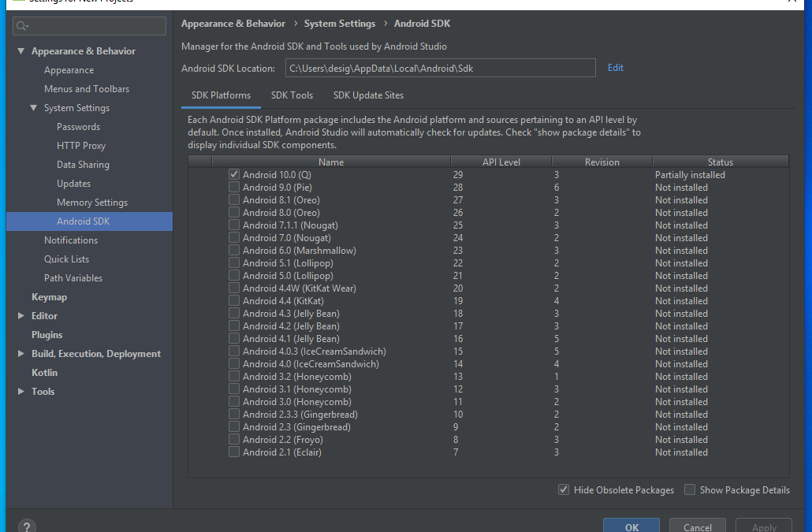The image size is (812, 532).
Task: Check Android 8.1 (Oreo) platform
Action: tap(234, 199)
